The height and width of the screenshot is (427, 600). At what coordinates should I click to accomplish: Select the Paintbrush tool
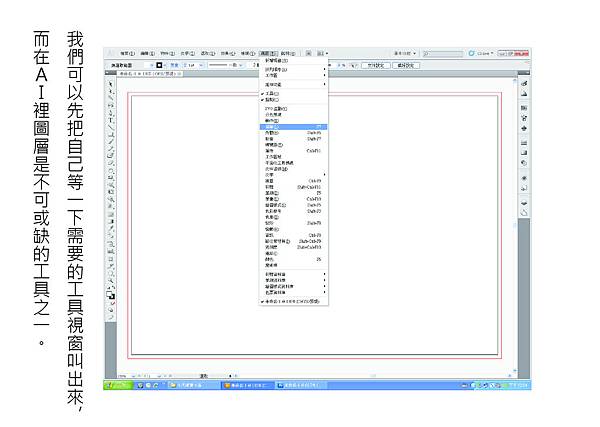111,142
